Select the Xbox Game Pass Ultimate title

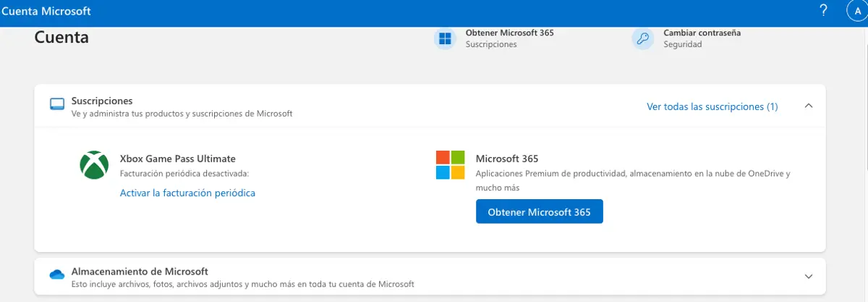(177, 159)
